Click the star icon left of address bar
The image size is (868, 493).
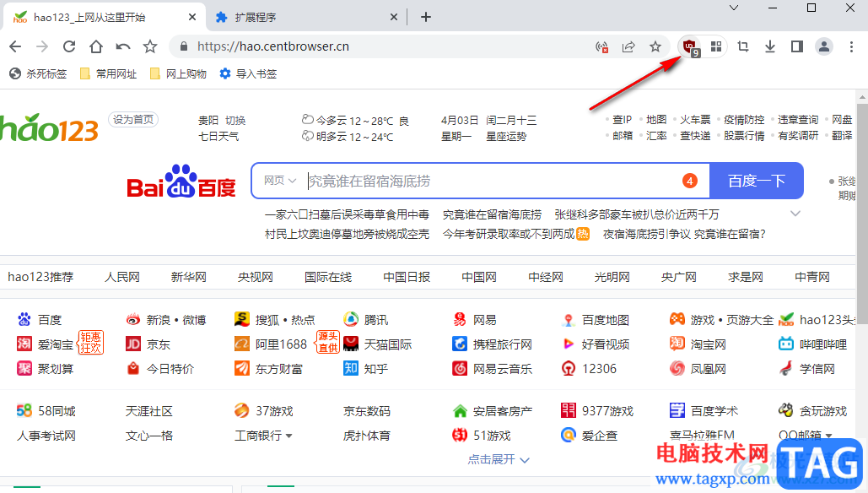[x=150, y=46]
